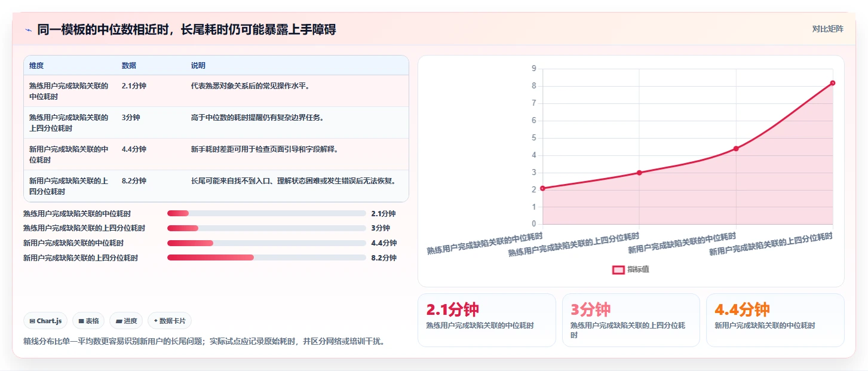Image resolution: width=868 pixels, height=371 pixels.
Task: Click table row 熟练用户完成缺陷关联的中位耗时
Action: coord(216,91)
